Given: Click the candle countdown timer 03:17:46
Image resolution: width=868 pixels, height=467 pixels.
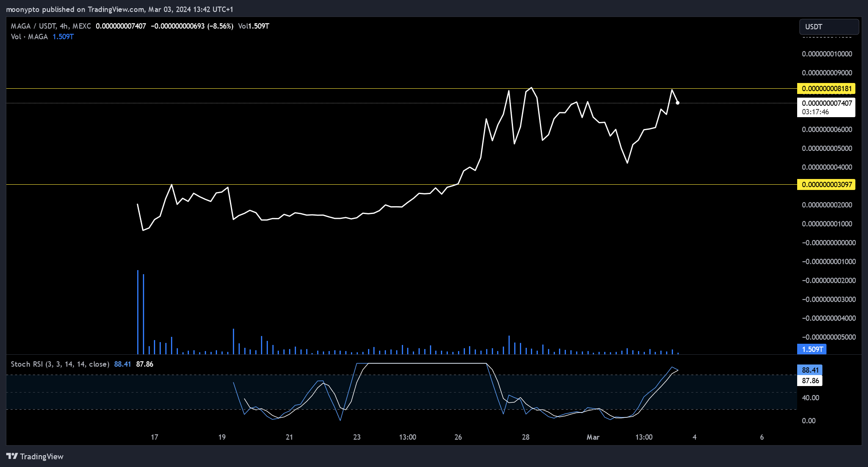Looking at the screenshot, I should click(815, 112).
